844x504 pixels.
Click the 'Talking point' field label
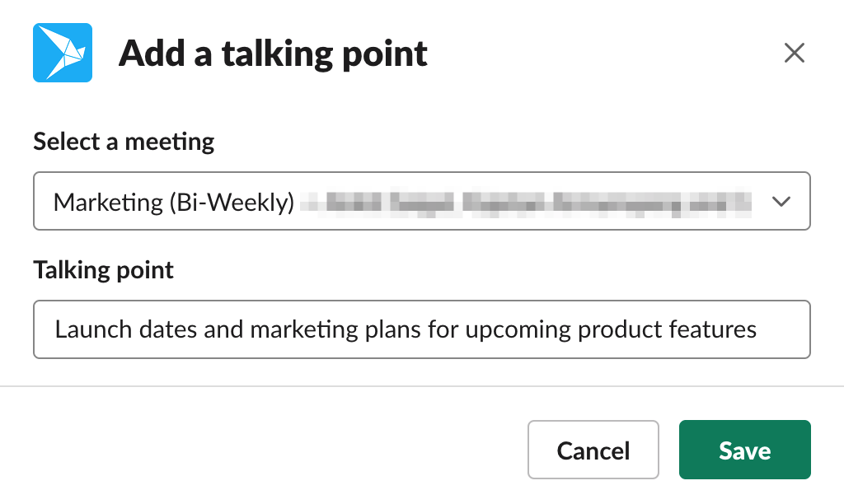[x=103, y=270]
